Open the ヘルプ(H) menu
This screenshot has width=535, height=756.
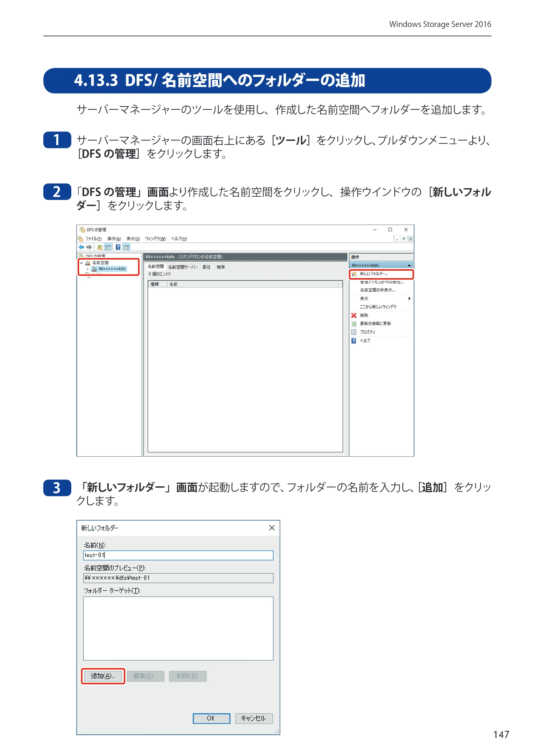(179, 239)
